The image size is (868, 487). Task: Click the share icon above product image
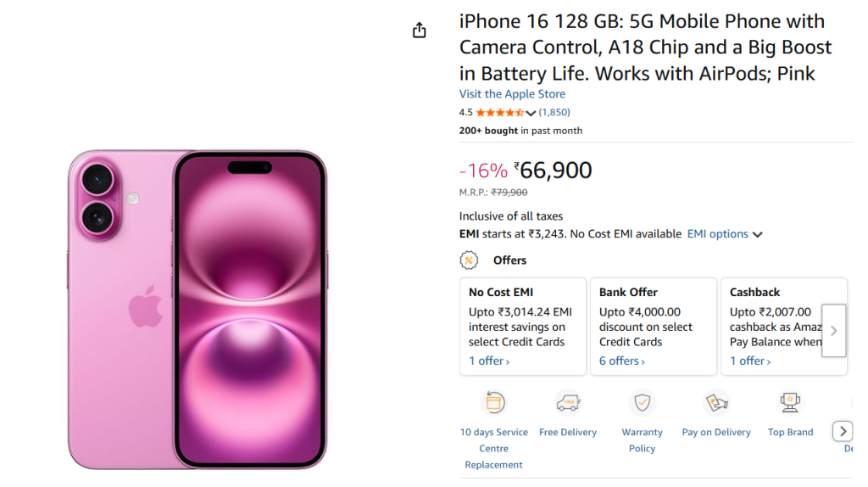[x=419, y=31]
